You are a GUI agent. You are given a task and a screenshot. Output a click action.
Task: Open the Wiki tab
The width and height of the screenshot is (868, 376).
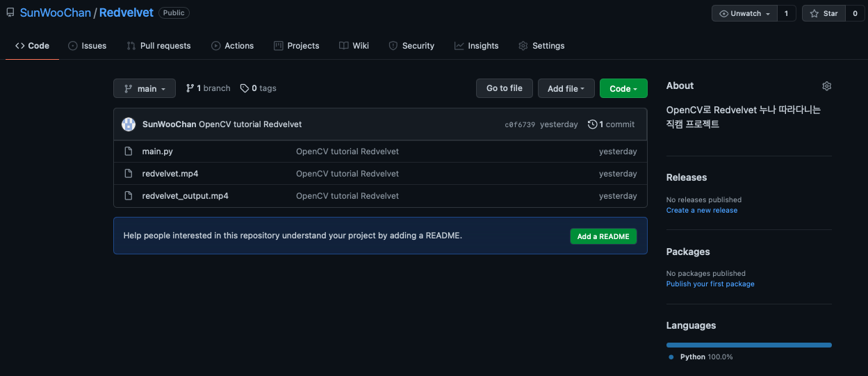tap(354, 46)
